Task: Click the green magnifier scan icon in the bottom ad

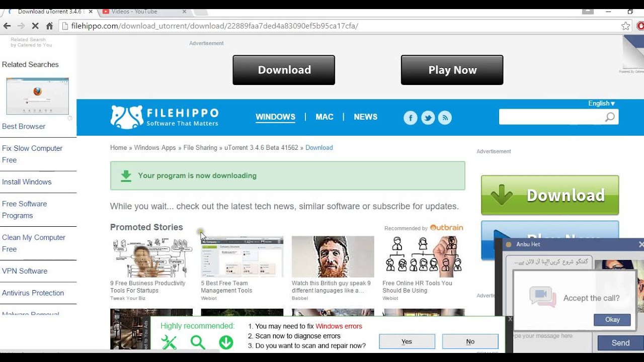Action: (198, 342)
